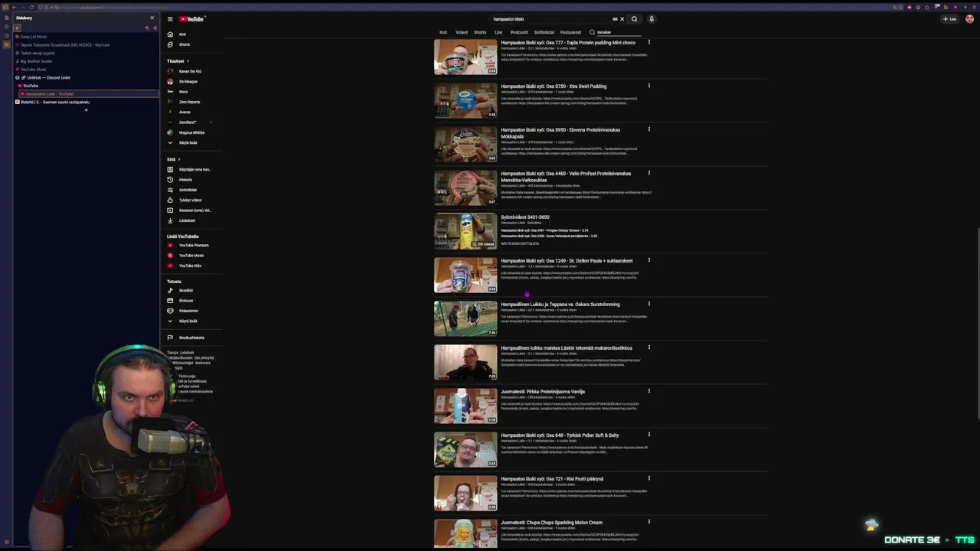Open the Magnus Midtbø subscription

pyautogui.click(x=191, y=132)
